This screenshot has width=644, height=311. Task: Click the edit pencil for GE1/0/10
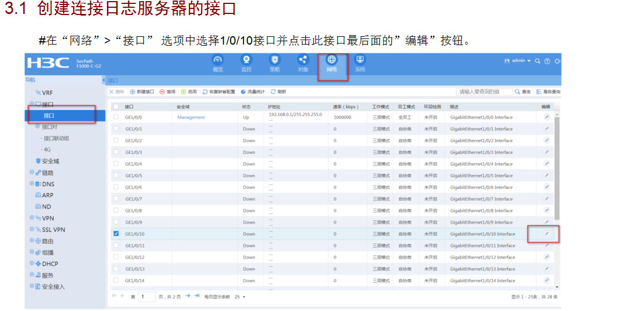pos(547,234)
